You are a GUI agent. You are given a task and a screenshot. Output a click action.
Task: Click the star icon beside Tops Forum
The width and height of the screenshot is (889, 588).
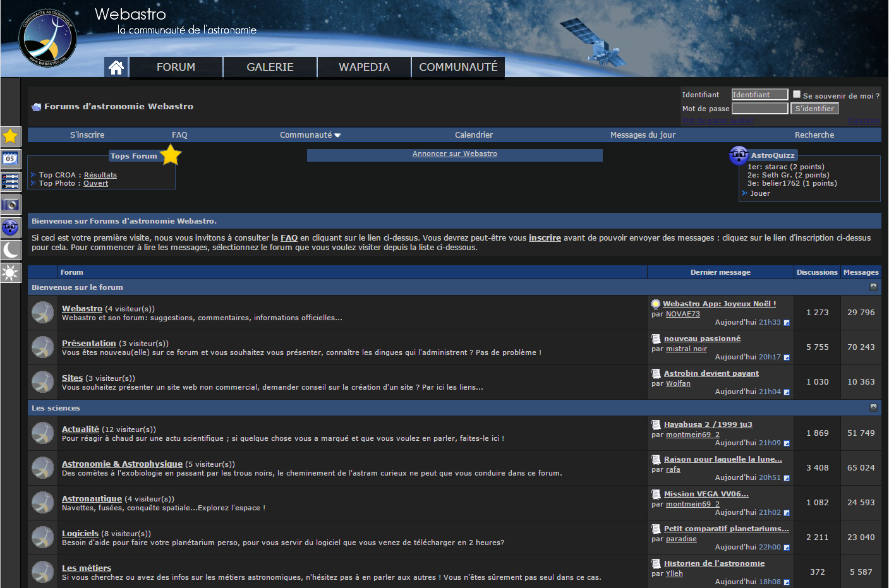[171, 155]
